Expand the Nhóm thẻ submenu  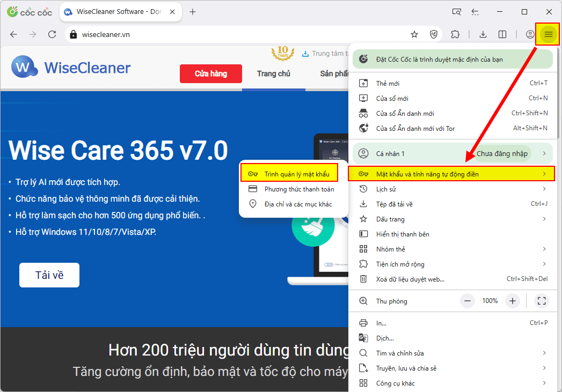pos(452,249)
